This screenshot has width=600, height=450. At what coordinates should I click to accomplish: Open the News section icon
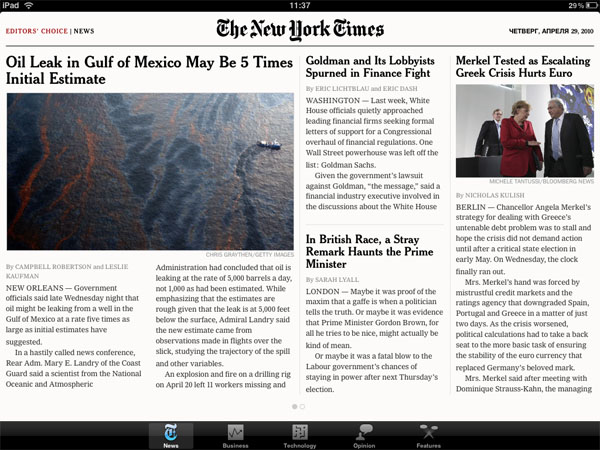click(x=171, y=435)
